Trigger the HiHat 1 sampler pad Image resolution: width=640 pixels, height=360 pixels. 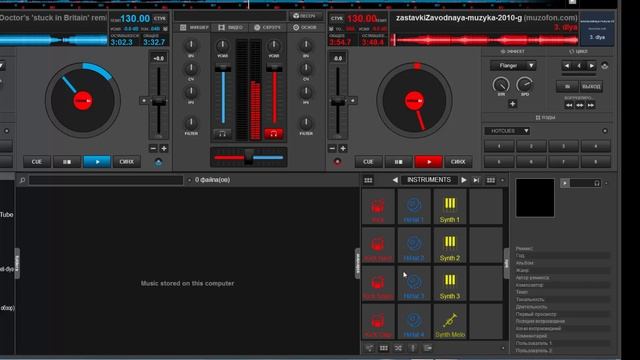tap(414, 207)
